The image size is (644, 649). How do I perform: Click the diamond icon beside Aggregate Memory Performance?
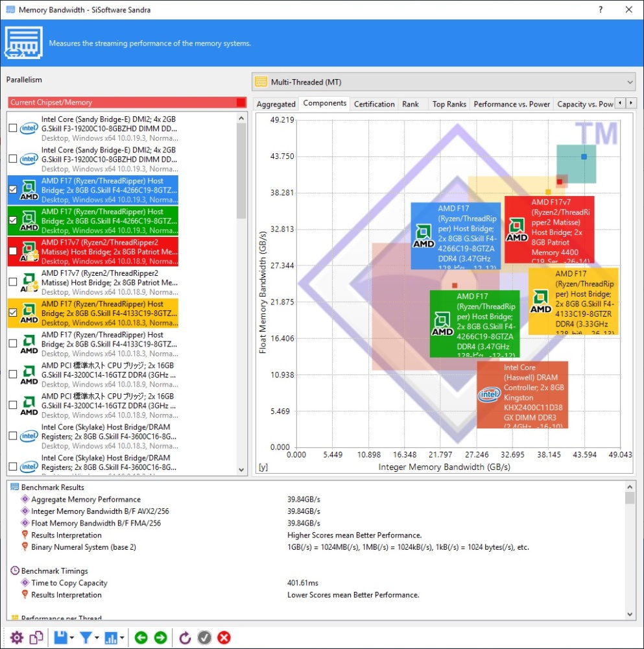tap(25, 499)
